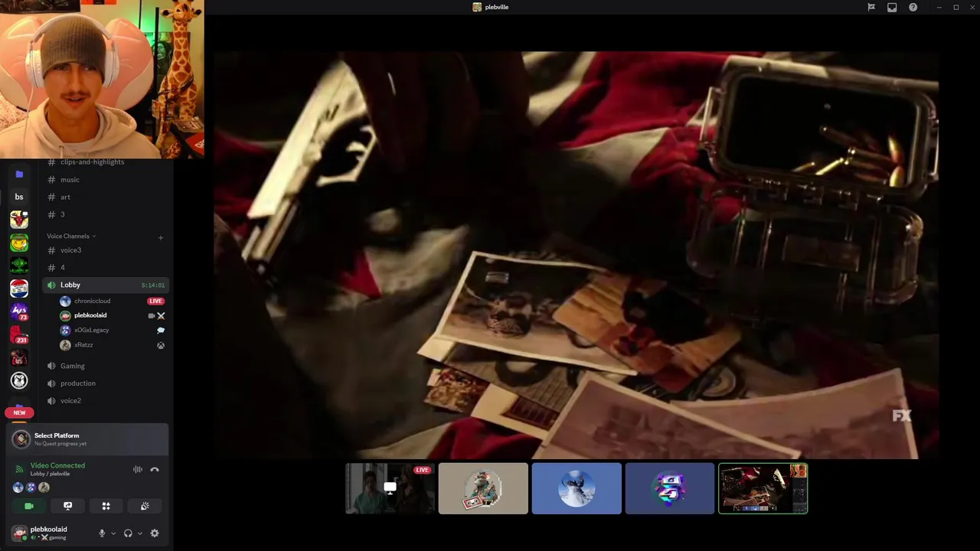The image size is (980, 551).
Task: Open the red white blue flag server
Action: [x=19, y=289]
